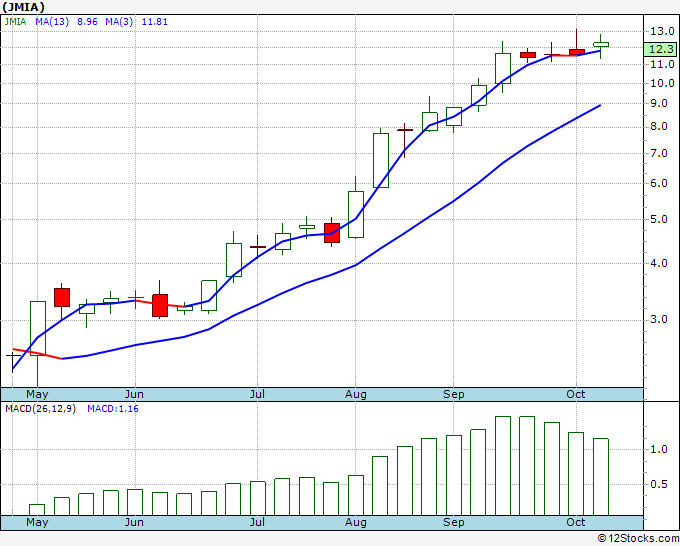Select the 10.0 price axis label
The image size is (680, 546).
tap(662, 83)
